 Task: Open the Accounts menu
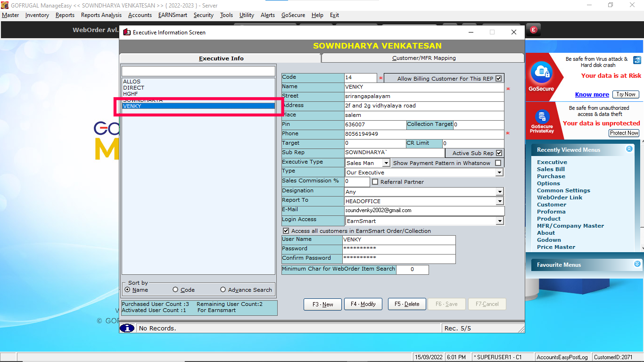click(140, 15)
